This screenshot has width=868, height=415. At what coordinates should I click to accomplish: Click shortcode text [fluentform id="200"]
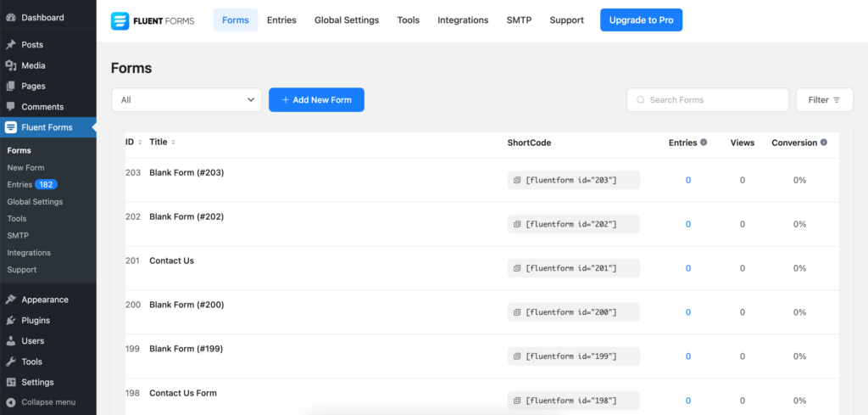pyautogui.click(x=570, y=312)
